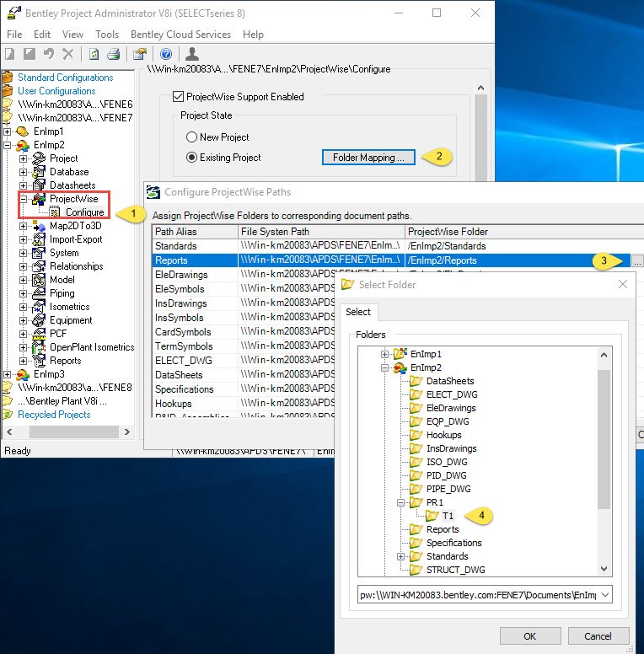
Task: Select the Relationships node icon
Action: (39, 266)
